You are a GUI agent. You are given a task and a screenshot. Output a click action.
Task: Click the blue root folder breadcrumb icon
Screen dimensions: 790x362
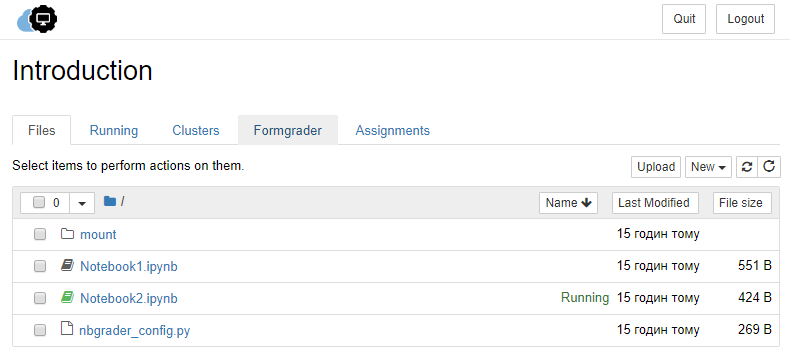(110, 201)
